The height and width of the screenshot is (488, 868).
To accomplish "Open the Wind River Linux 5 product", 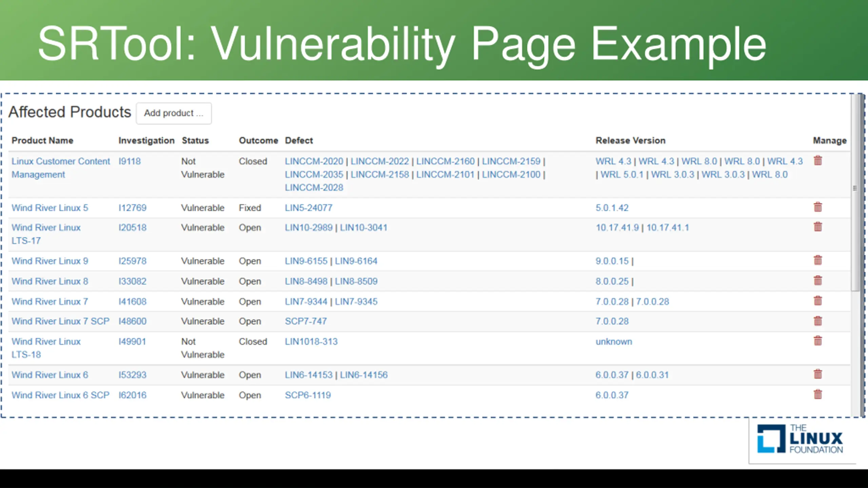I will 50,208.
